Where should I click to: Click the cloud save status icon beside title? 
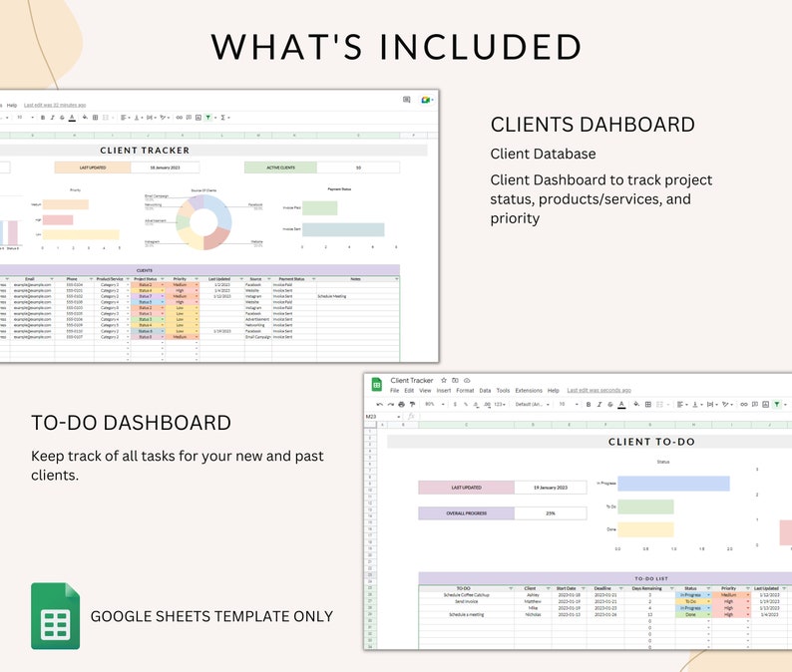click(467, 380)
